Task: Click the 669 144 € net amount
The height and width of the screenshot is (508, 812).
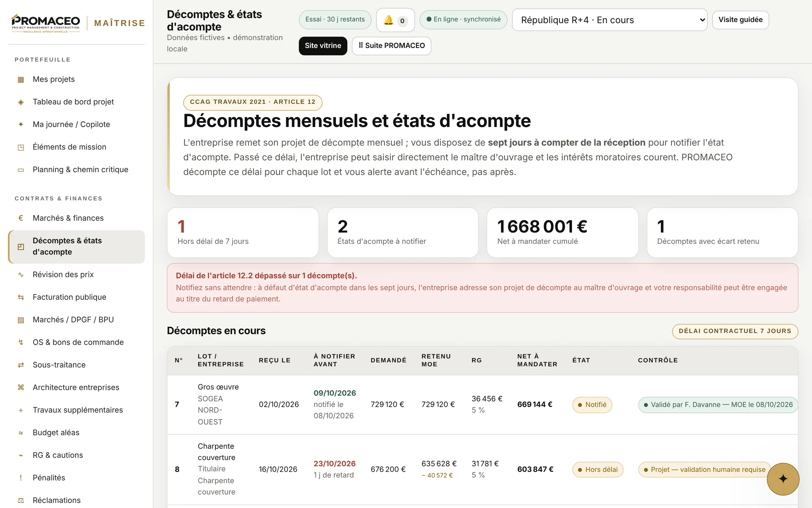Action: (x=534, y=404)
